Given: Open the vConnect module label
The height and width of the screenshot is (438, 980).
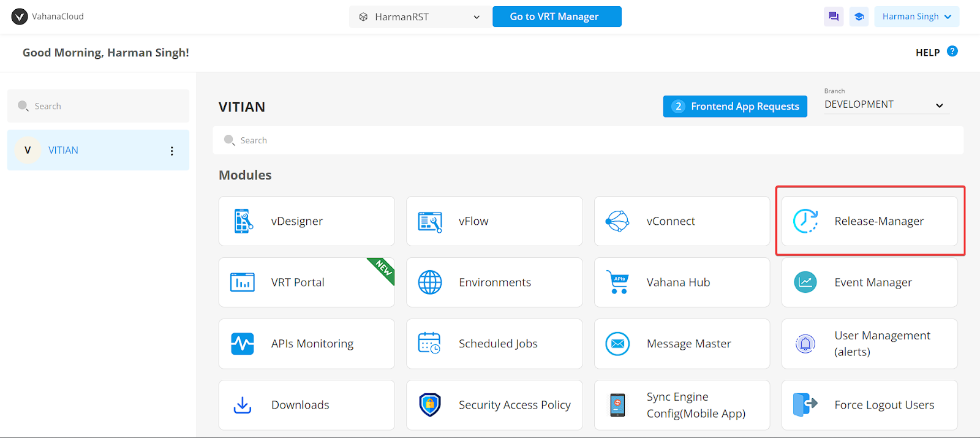Looking at the screenshot, I should coord(671,221).
